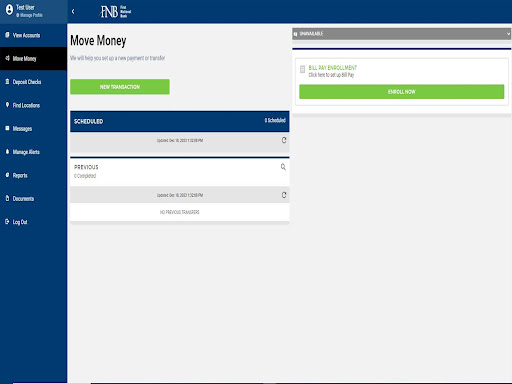Click the Messages envelope icon
Screen dimensions: 512x384
7,128
